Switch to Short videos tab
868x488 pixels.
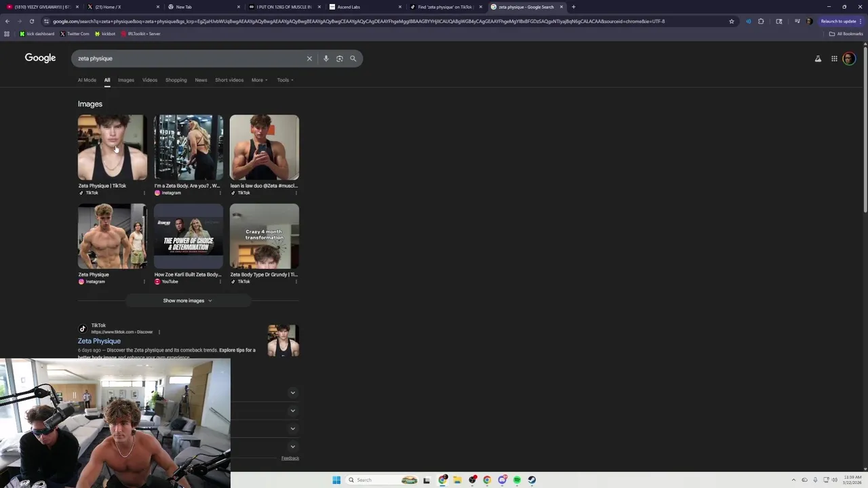coord(229,80)
